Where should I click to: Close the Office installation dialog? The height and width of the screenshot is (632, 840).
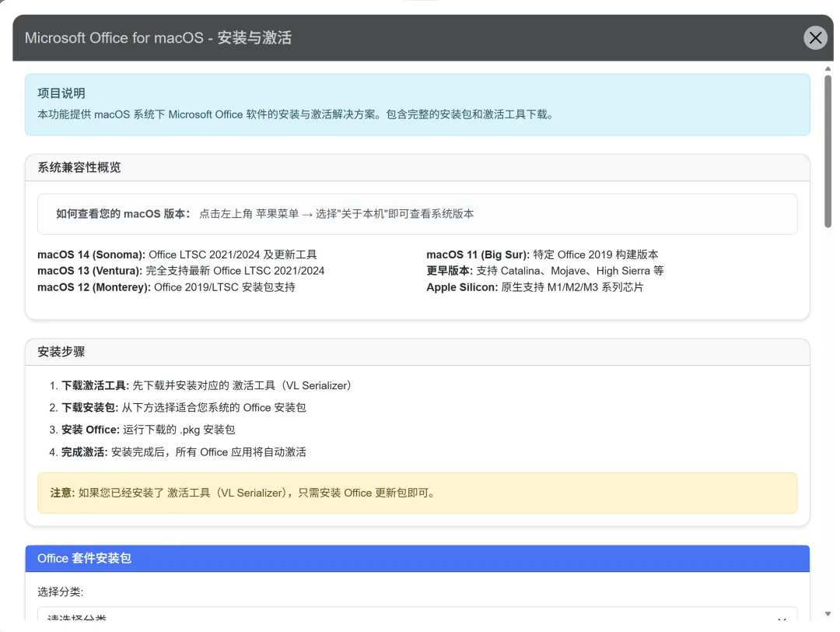(x=815, y=37)
